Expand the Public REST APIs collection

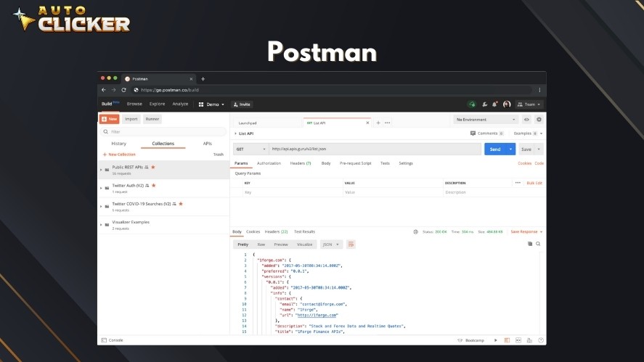[x=101, y=170]
